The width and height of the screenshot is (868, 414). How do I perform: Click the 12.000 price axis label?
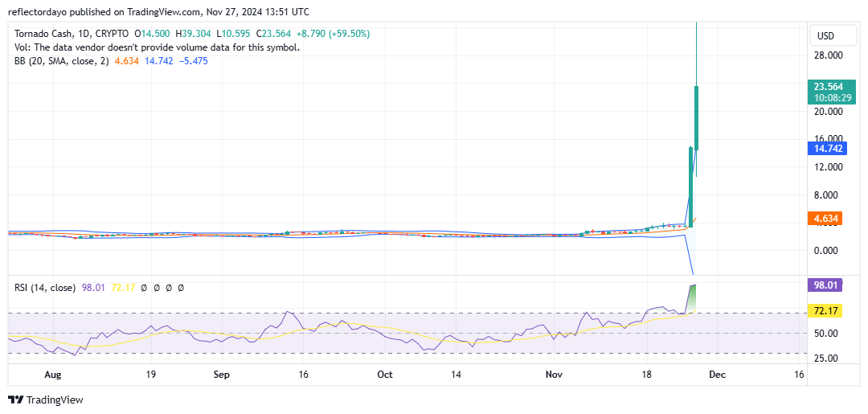pyautogui.click(x=829, y=167)
